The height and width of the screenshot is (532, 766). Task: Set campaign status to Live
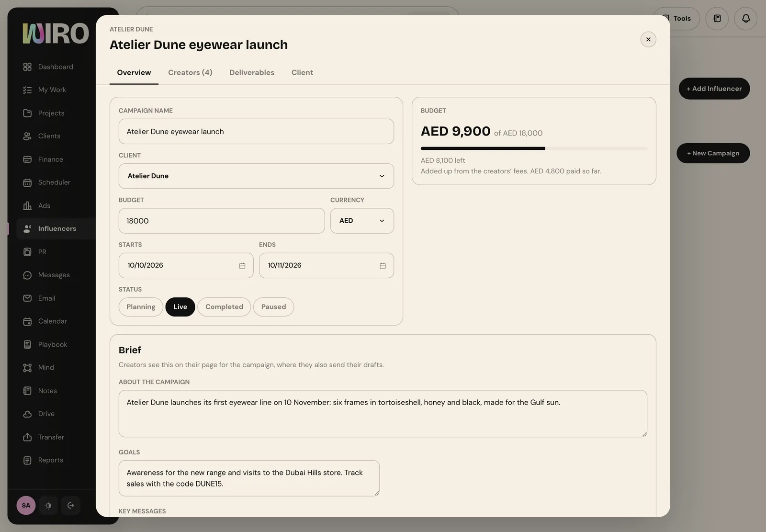pyautogui.click(x=180, y=307)
